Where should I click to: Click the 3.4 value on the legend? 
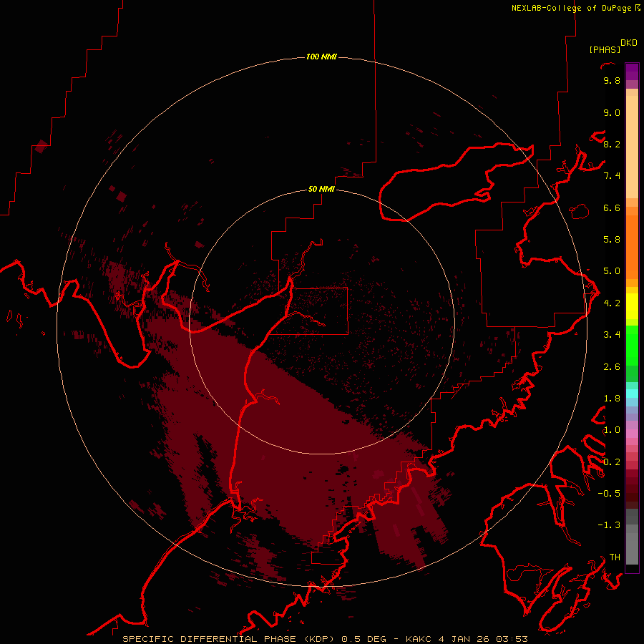612,335
